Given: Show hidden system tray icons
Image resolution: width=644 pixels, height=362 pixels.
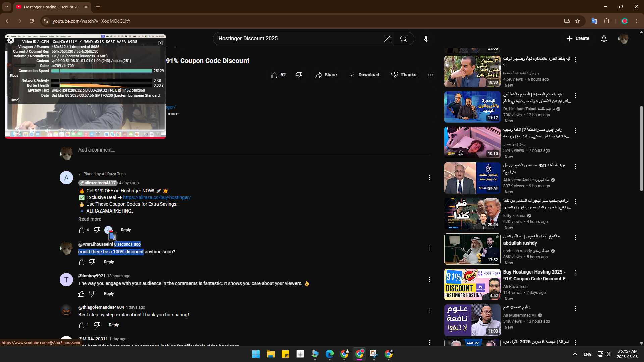Looking at the screenshot, I should click(x=575, y=354).
